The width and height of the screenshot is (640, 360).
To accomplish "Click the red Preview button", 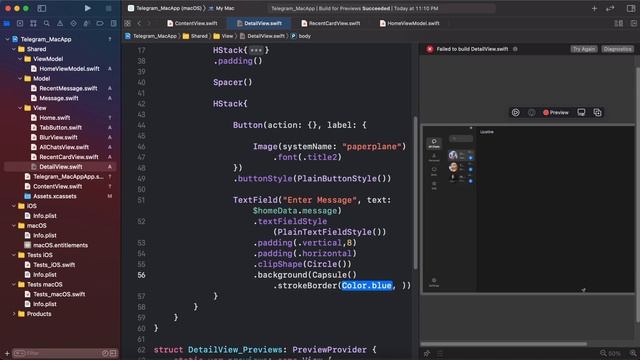I will 556,113.
